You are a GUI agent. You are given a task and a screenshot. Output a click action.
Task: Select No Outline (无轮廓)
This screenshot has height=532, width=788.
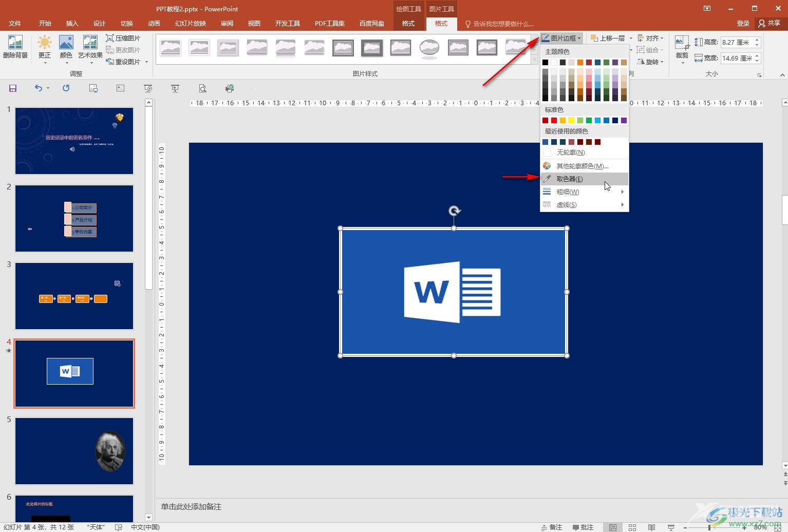tap(585, 153)
